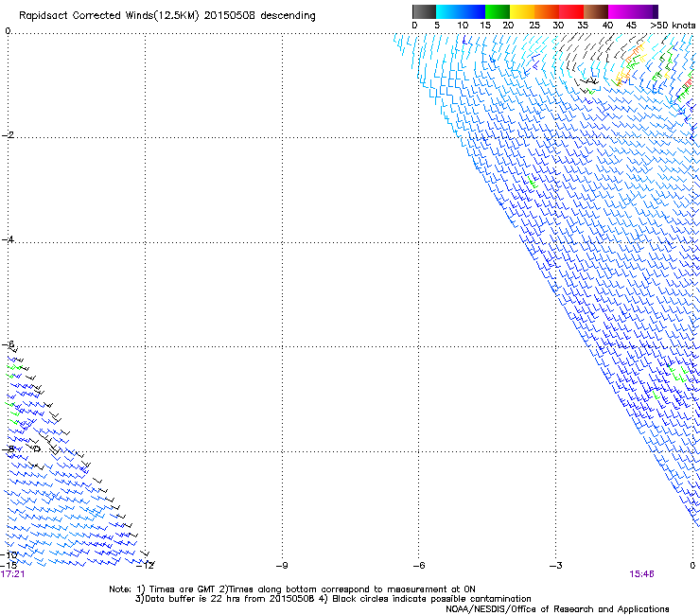This screenshot has width=700, height=615.
Task: Click the -8 latitude axis label
Action: pyautogui.click(x=8, y=448)
